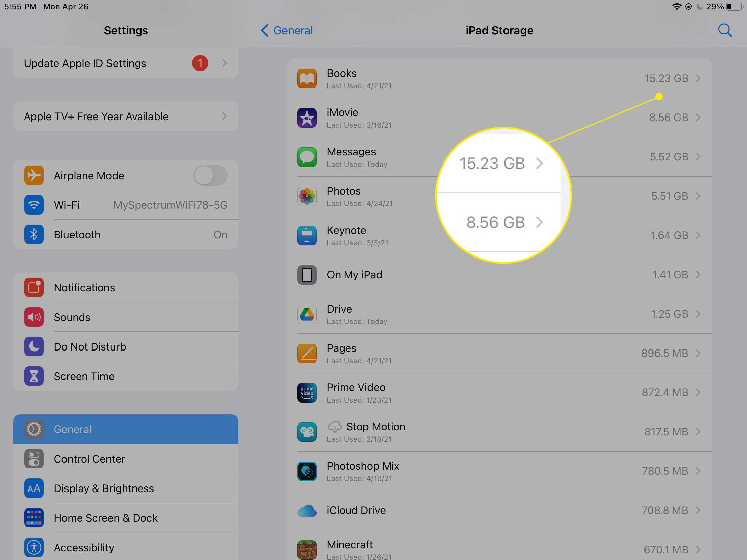Viewport: 747px width, 560px height.
Task: Expand iCloud Drive storage chevron
Action: 698,510
